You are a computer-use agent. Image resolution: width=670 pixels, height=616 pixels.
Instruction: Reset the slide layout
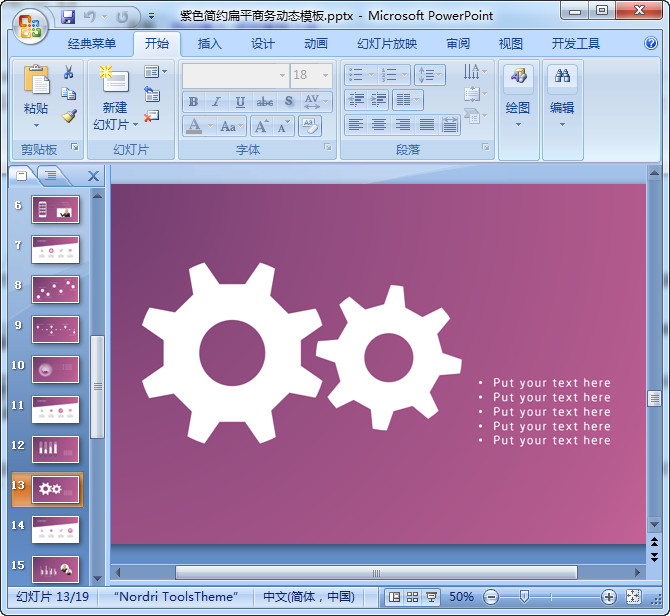coord(152,94)
